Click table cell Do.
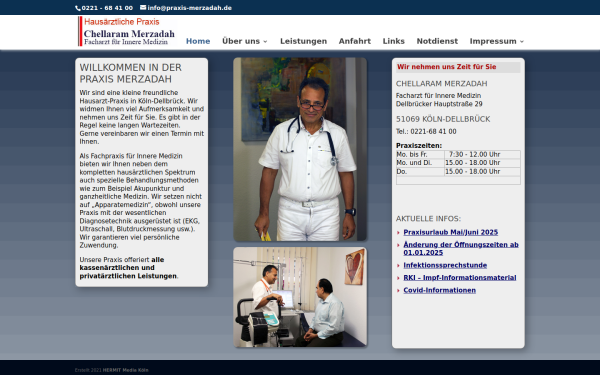Image resolution: width=600 pixels, height=375 pixels. 420,172
